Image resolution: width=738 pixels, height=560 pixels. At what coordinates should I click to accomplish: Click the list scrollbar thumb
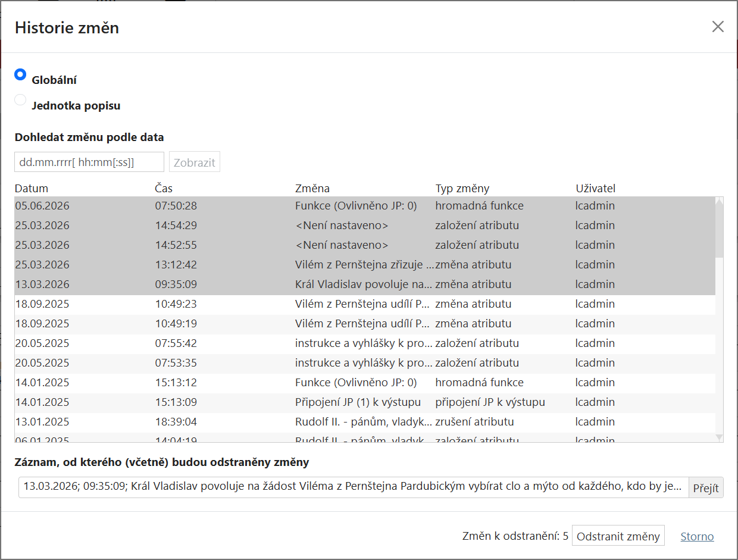pyautogui.click(x=719, y=232)
